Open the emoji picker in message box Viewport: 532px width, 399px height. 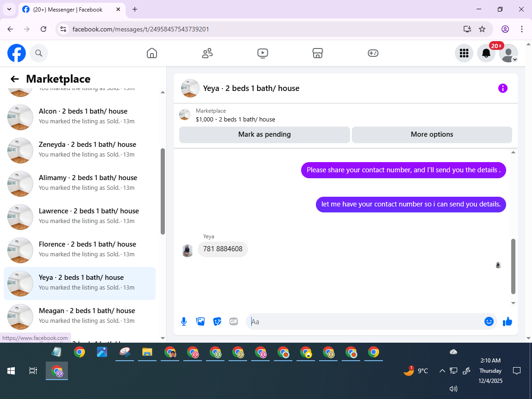tap(489, 321)
